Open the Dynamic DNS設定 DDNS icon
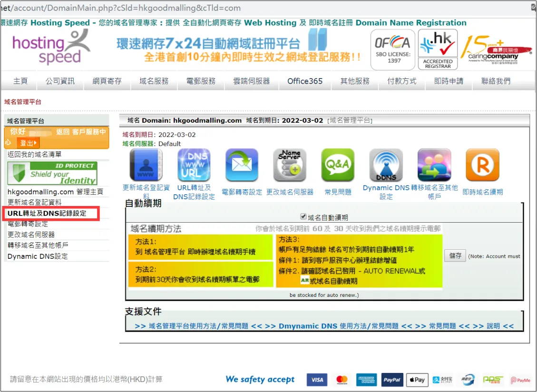The image size is (537, 392). coord(386,165)
